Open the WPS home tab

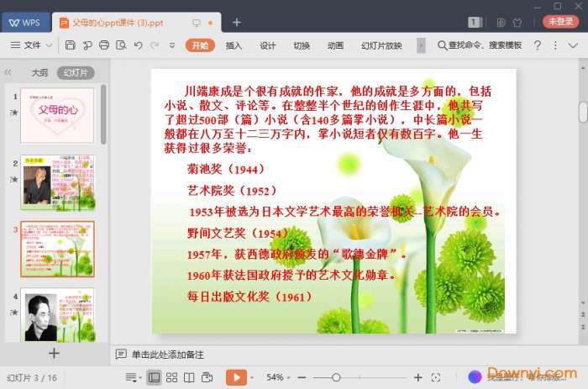click(x=25, y=23)
